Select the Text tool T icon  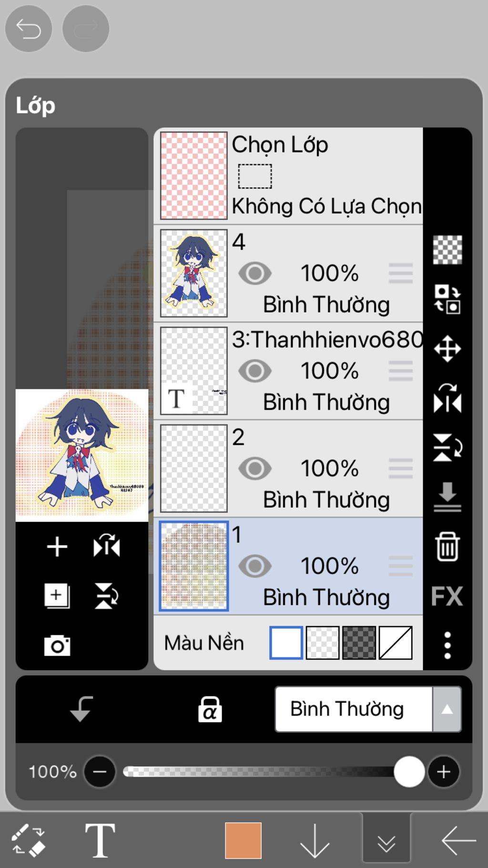100,840
